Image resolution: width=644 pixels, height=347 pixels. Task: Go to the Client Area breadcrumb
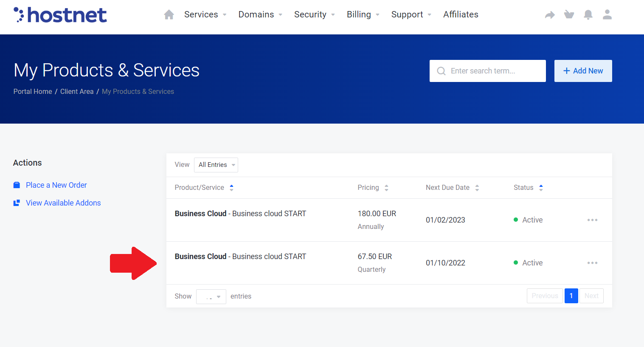(x=77, y=92)
